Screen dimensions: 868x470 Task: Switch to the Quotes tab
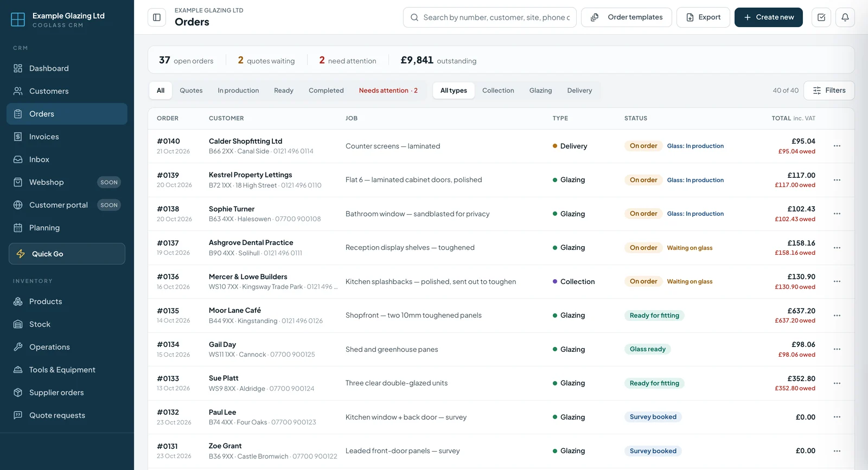[x=191, y=91]
